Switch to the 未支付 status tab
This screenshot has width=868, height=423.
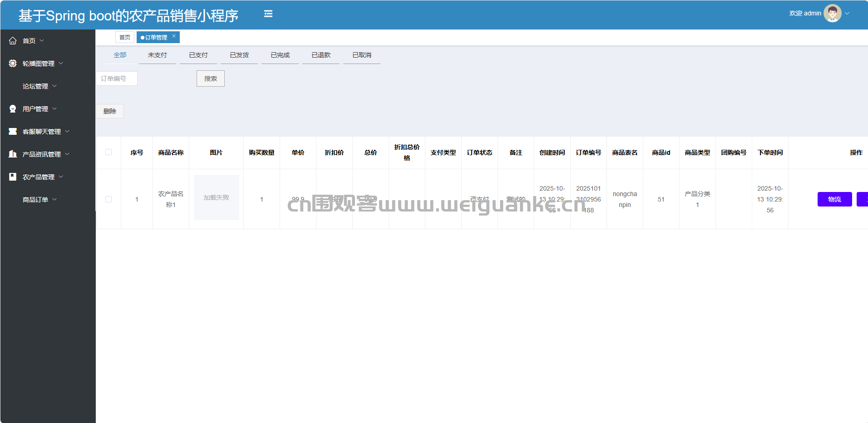pos(157,55)
